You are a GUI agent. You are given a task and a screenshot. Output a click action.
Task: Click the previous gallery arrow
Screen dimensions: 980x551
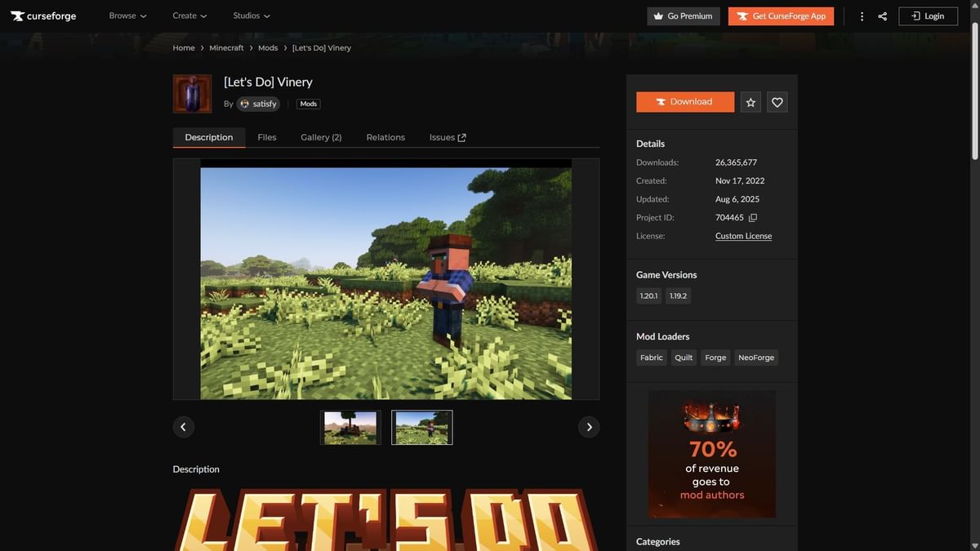click(x=183, y=426)
